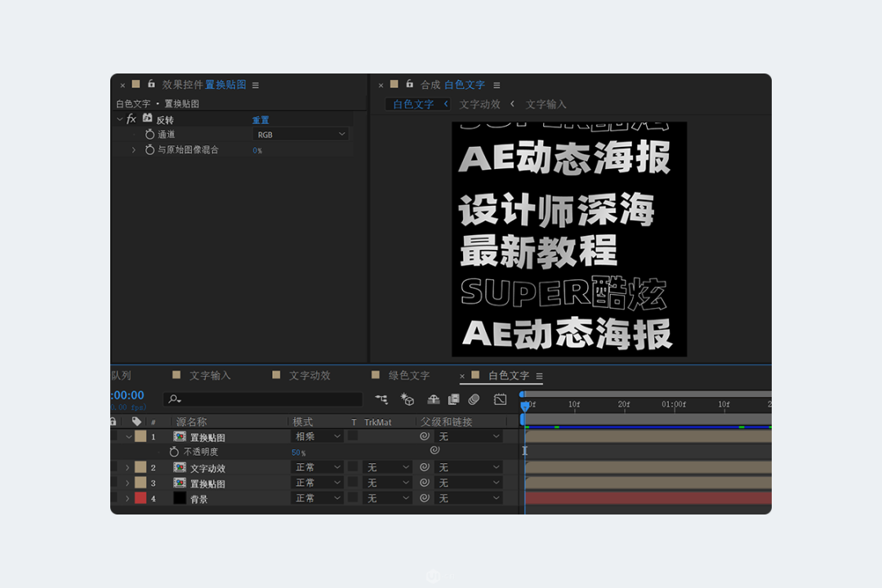Click the lock column header icon

(x=114, y=421)
